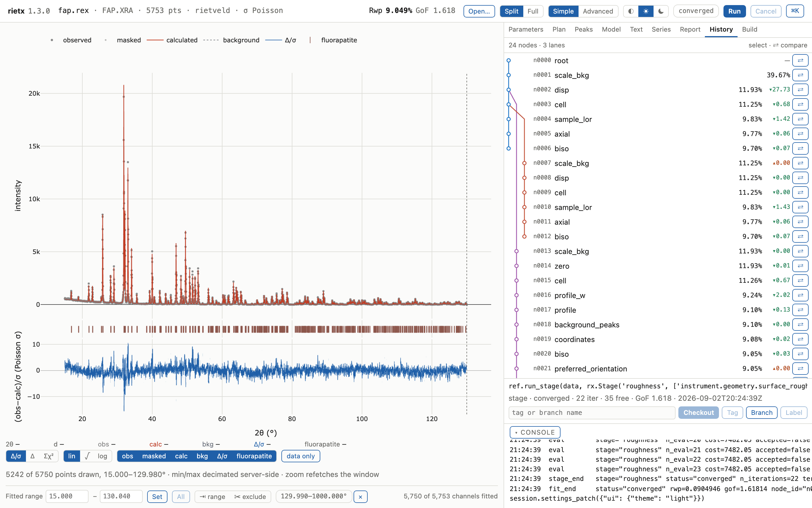Click compare icon for n0017 profile
Viewport: 812px width, 508px height.
pyautogui.click(x=800, y=310)
